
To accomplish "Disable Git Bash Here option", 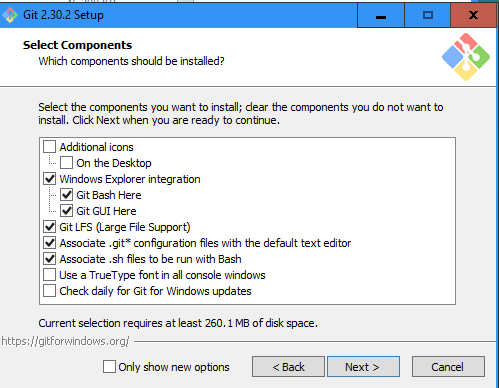I will 66,195.
